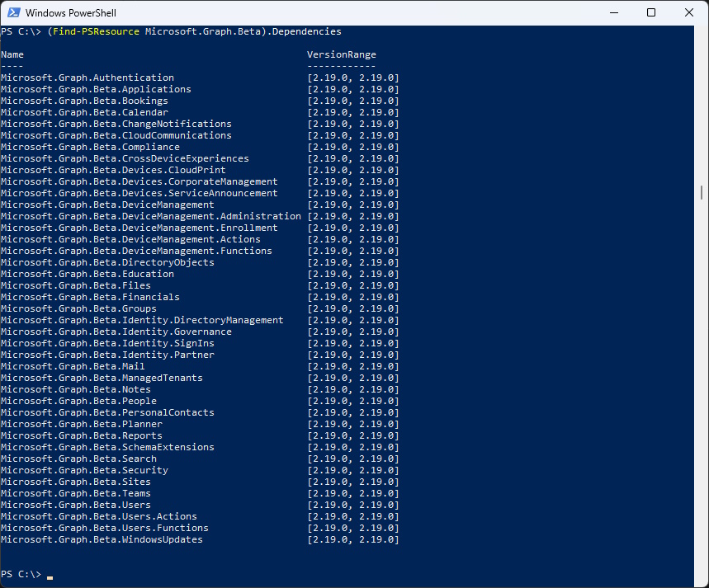
Task: Click the blinking cursor at the bottom prompt
Action: coord(50,575)
